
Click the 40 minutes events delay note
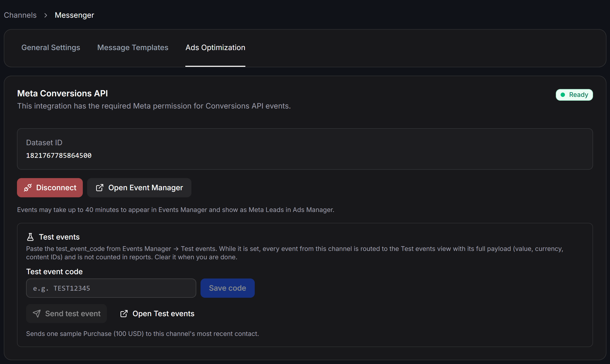pyautogui.click(x=176, y=210)
